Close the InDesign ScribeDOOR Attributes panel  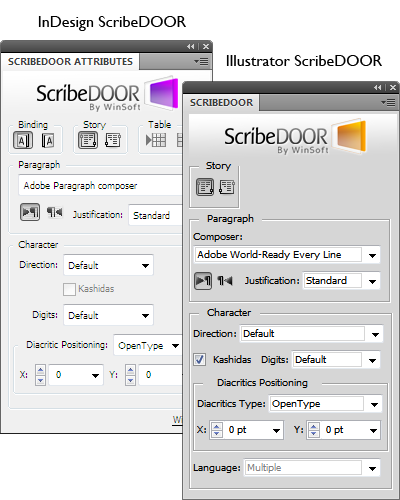tap(206, 47)
